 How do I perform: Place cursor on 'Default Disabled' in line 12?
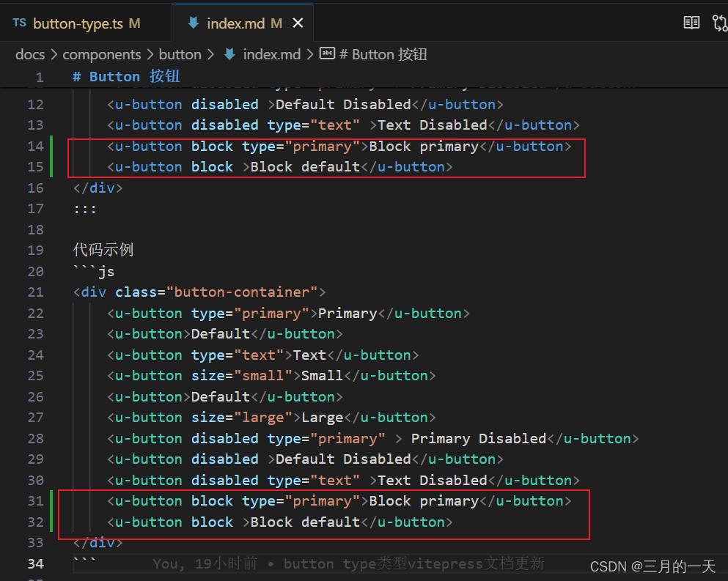point(343,105)
